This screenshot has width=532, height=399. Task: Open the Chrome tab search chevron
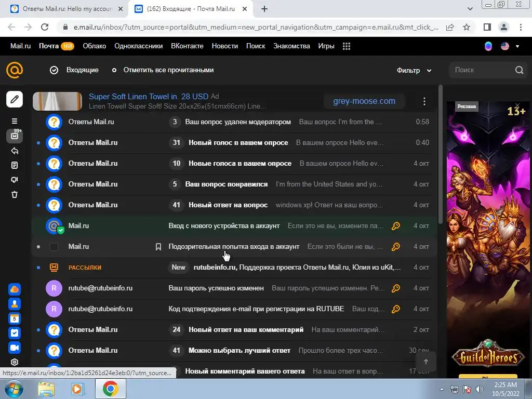coord(470,9)
